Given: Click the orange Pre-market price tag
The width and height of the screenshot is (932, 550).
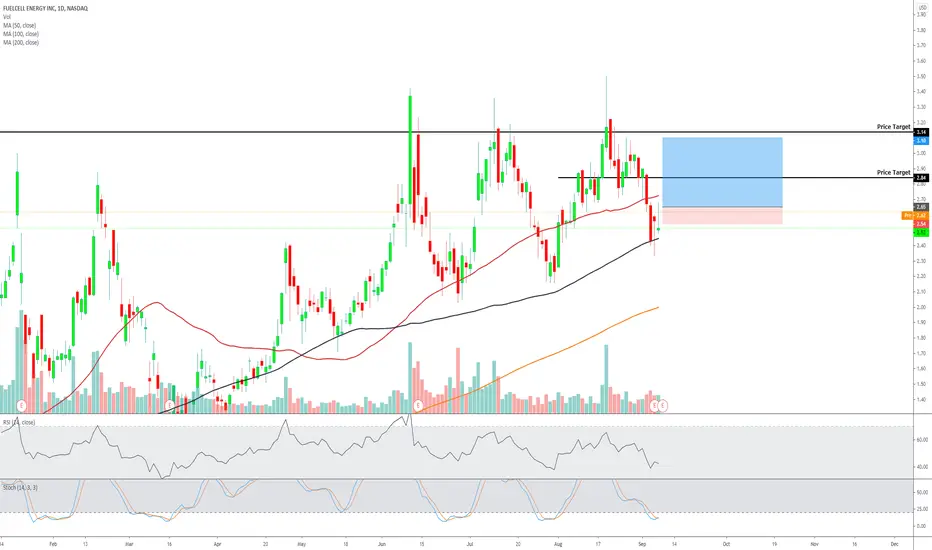Looking at the screenshot, I should coord(915,215).
